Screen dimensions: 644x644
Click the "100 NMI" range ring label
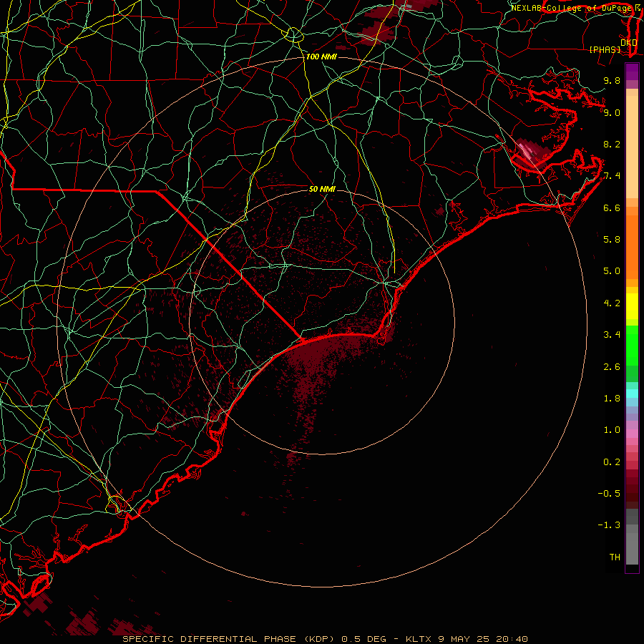pos(321,57)
